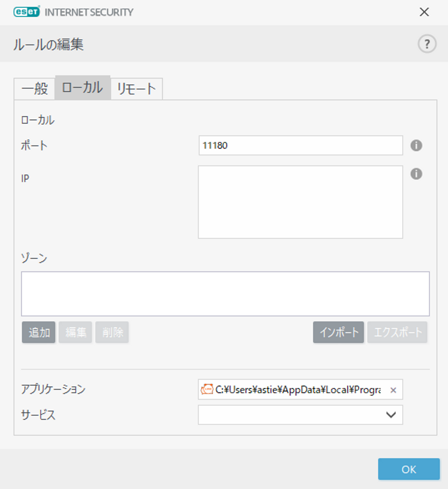This screenshot has height=489, width=448.
Task: Click the エクスポート button
Action: [x=397, y=332]
